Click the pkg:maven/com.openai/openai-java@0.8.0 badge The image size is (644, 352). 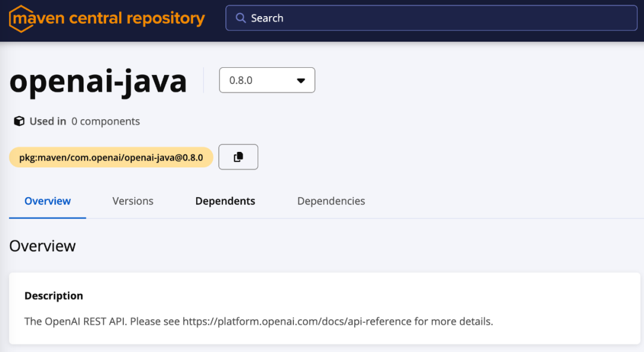[111, 157]
